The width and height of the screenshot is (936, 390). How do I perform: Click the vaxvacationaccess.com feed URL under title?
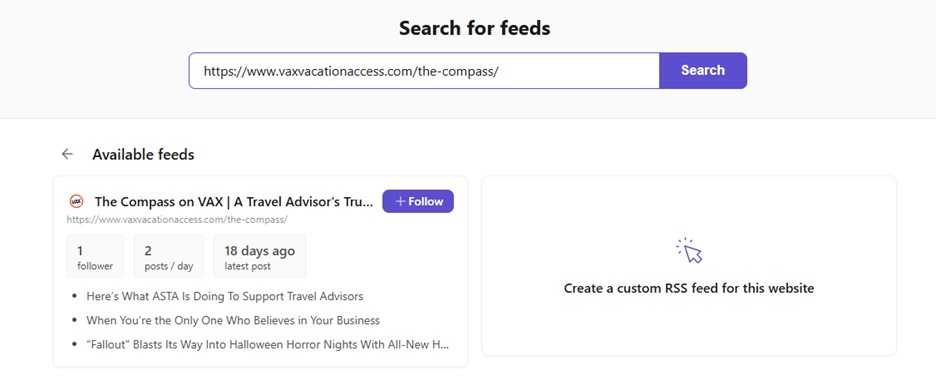177,219
